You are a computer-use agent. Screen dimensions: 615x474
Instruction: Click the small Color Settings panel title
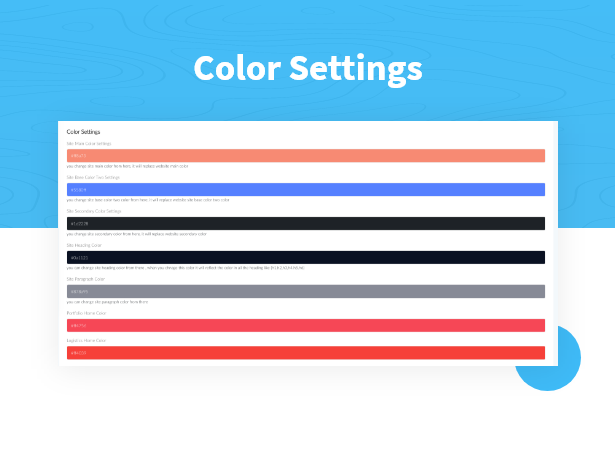pos(83,132)
